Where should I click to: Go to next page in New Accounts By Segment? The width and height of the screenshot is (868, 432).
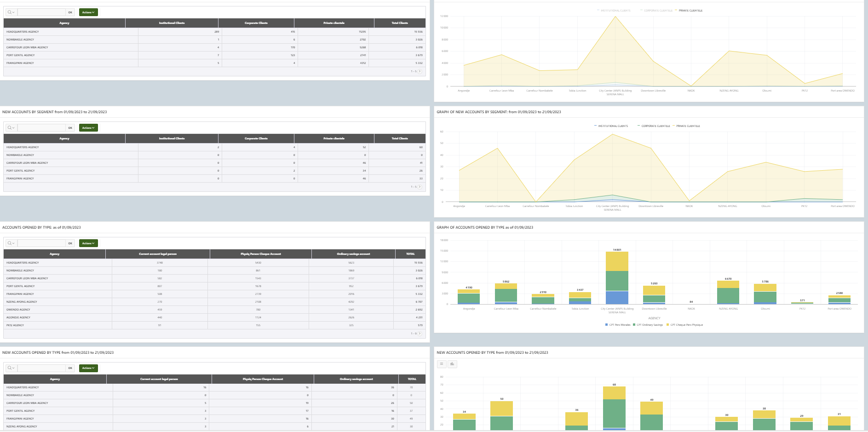420,187
